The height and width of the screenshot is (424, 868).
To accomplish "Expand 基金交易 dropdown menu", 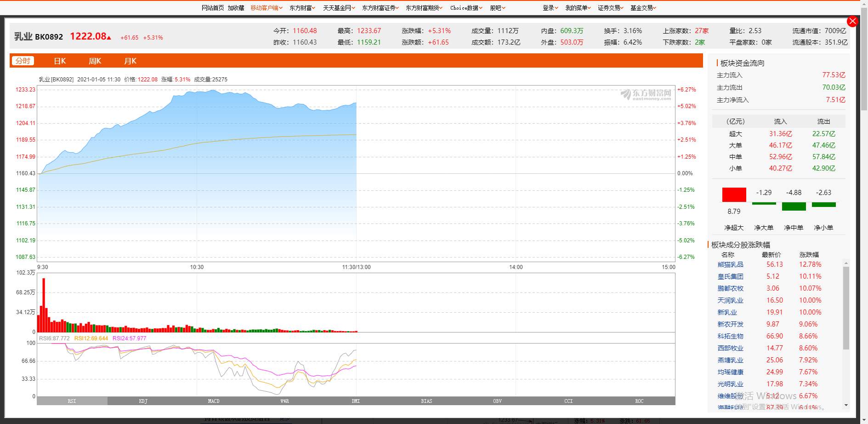I will 643,8.
